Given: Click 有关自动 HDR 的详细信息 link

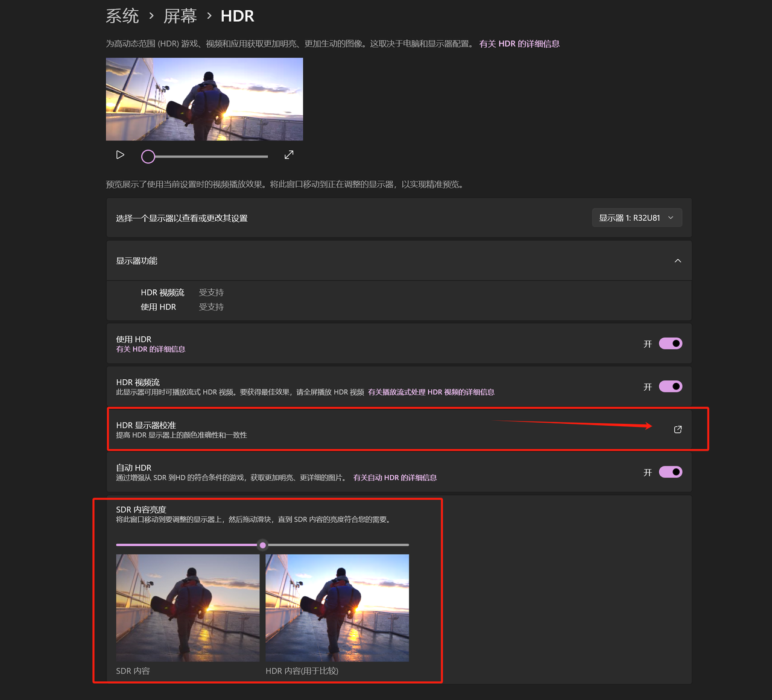Looking at the screenshot, I should [395, 477].
